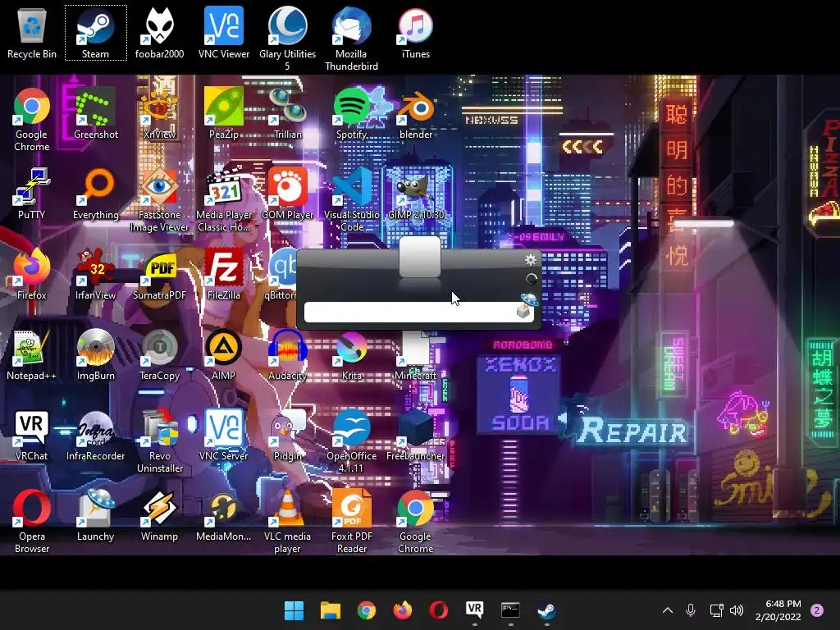840x630 pixels.
Task: Select the VRChat desktop shortcut
Action: click(32, 435)
